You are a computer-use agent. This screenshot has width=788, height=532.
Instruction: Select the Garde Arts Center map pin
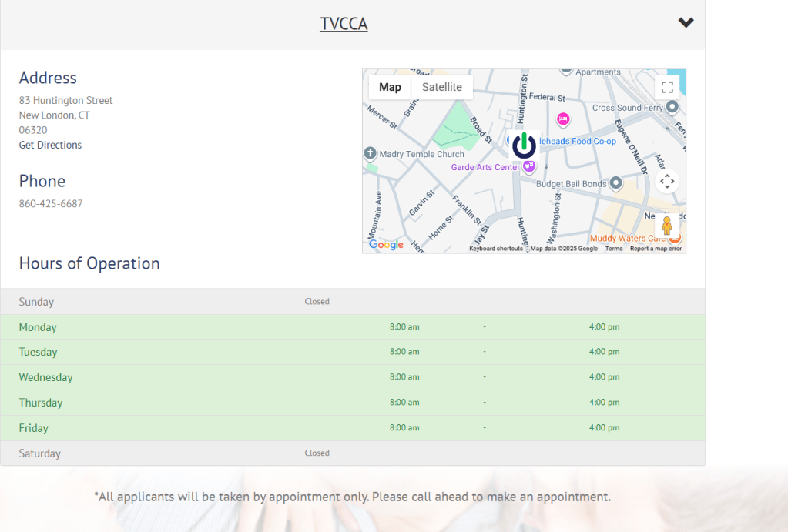(x=529, y=166)
